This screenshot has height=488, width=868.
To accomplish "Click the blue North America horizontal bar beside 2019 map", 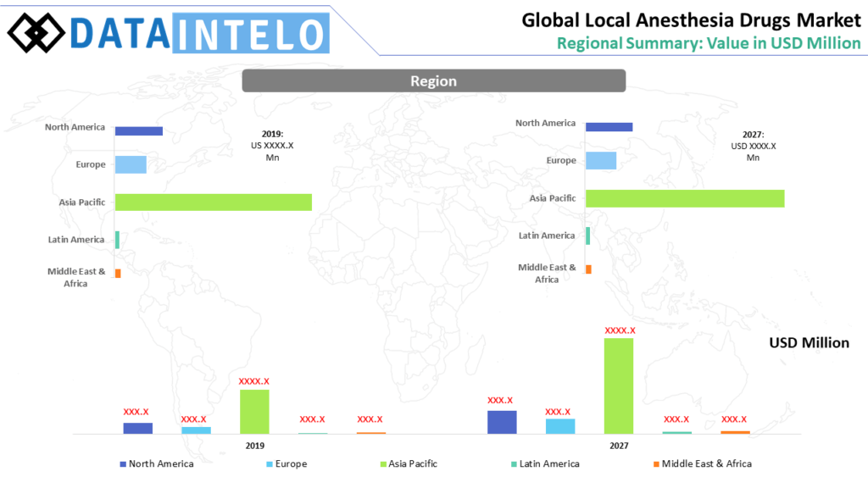I will 139,130.
